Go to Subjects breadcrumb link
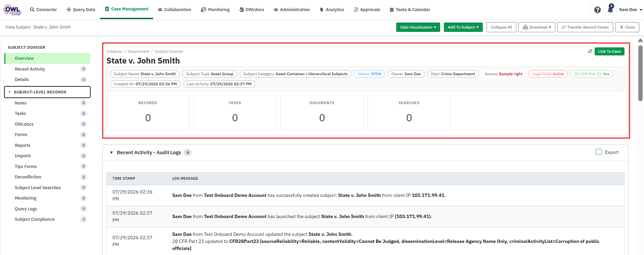Image resolution: width=644 pixels, height=255 pixels. click(x=114, y=51)
